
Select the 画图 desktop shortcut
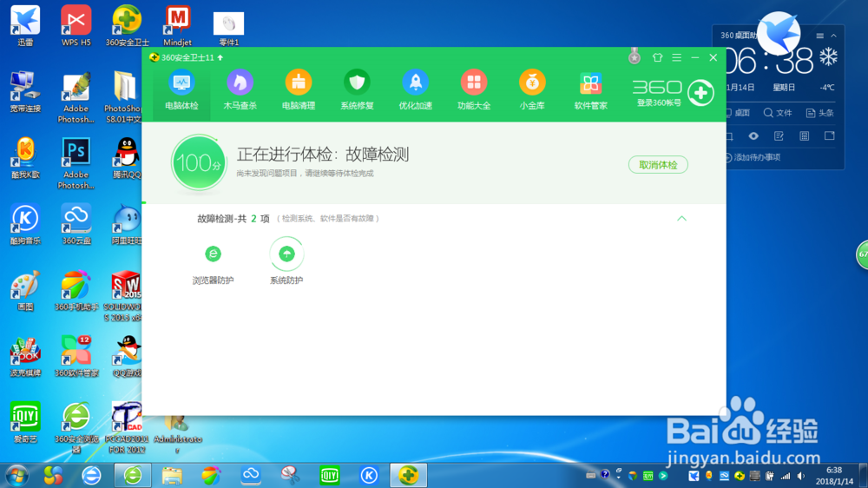25,291
